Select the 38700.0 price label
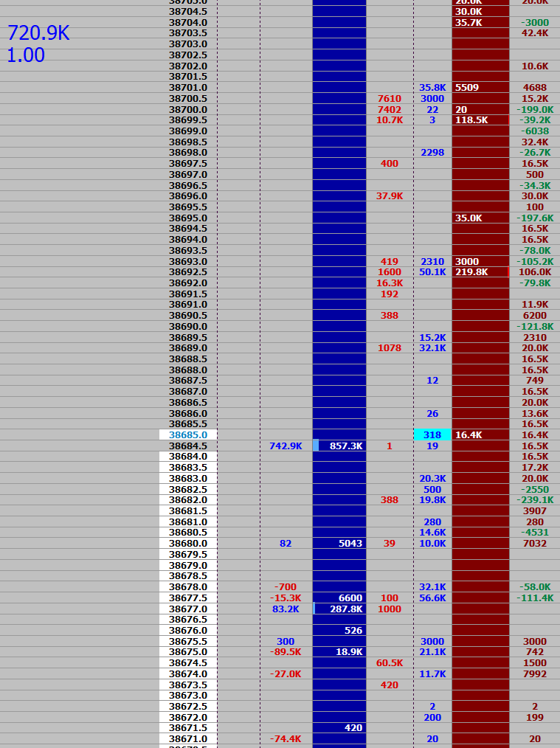 [x=188, y=109]
